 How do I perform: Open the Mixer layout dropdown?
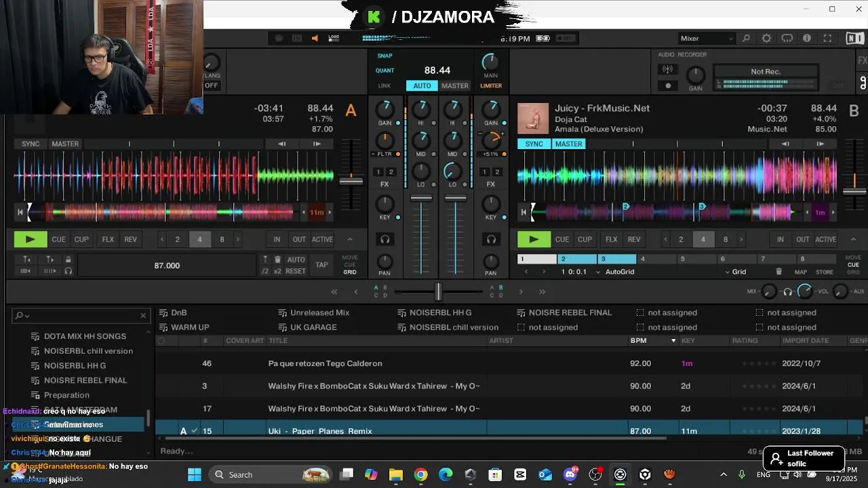(x=707, y=39)
